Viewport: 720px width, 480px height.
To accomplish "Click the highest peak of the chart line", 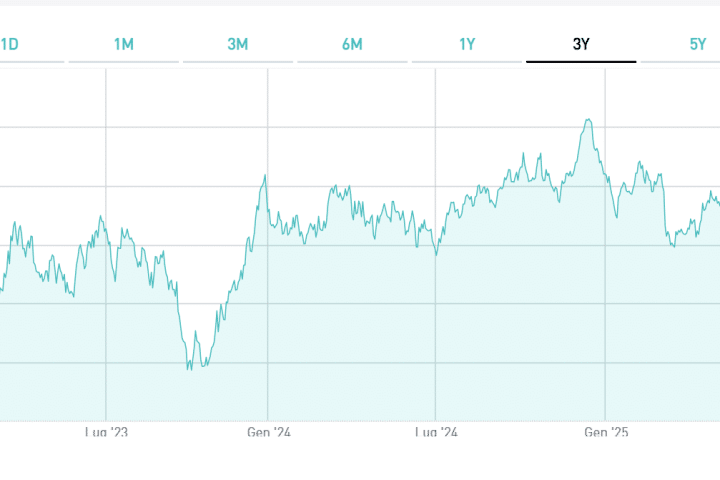I will [x=589, y=120].
